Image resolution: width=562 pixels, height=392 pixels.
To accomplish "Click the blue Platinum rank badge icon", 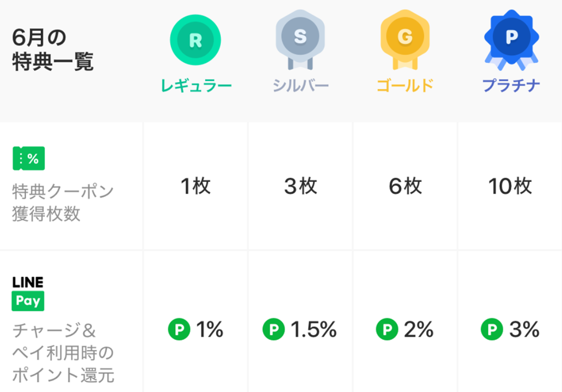I will [512, 40].
